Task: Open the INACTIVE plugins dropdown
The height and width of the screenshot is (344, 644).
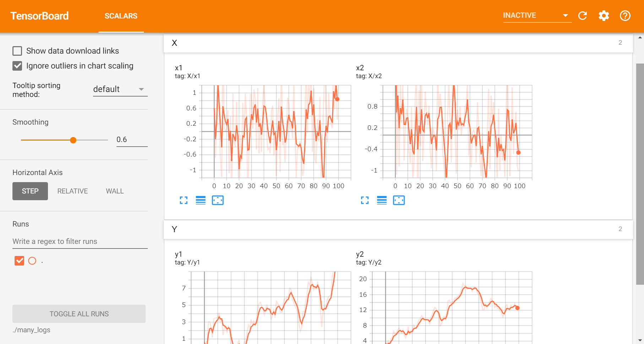Action: coord(537,15)
